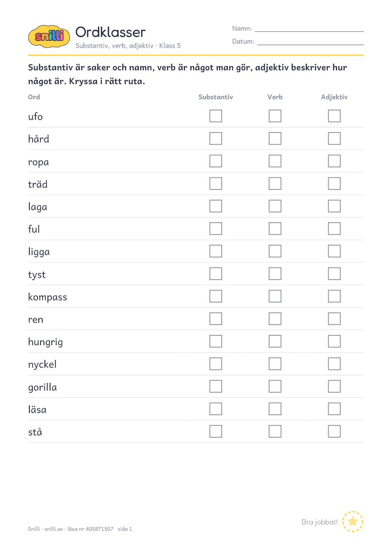Check the Substantiv box for ufo
392x555 pixels.
216,116
